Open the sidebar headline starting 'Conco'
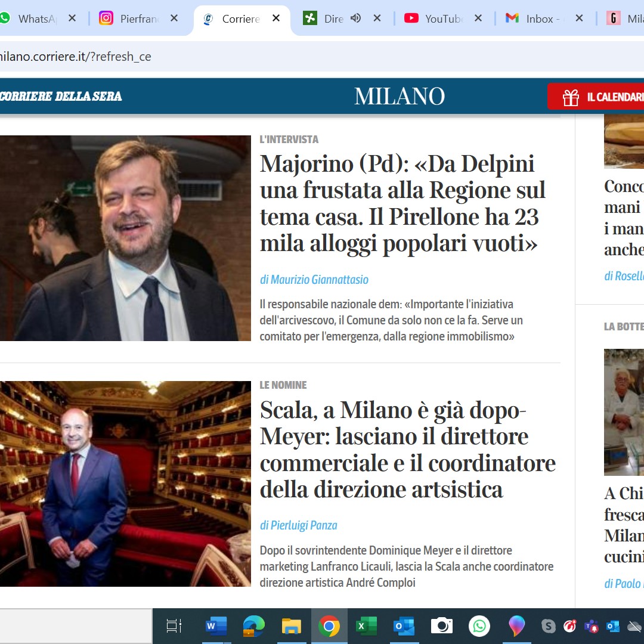 tap(624, 218)
